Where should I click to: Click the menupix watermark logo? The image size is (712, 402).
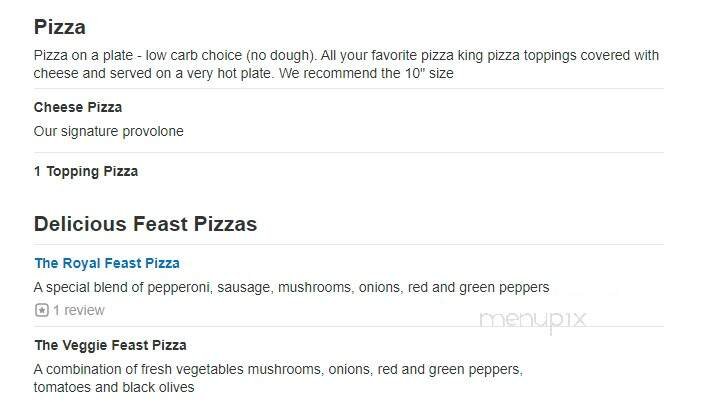coord(532,320)
